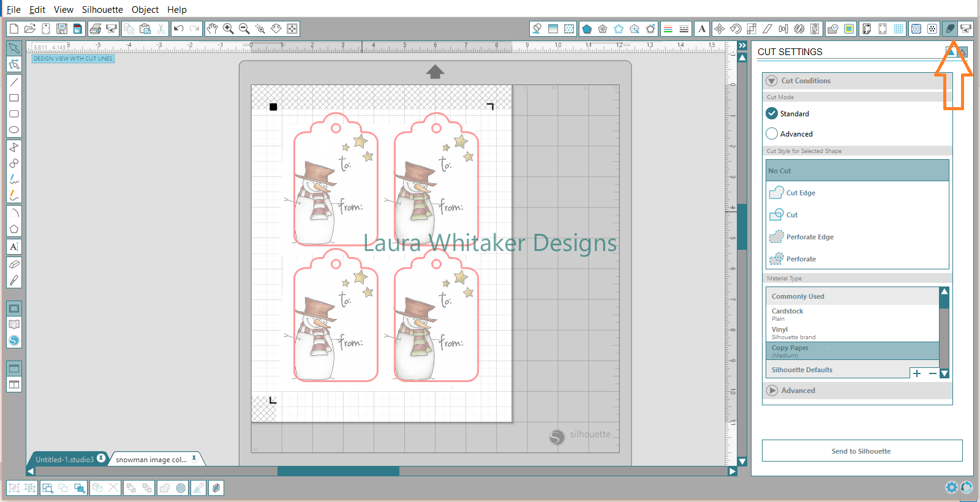Select the Draw a Line tool

[x=14, y=81]
